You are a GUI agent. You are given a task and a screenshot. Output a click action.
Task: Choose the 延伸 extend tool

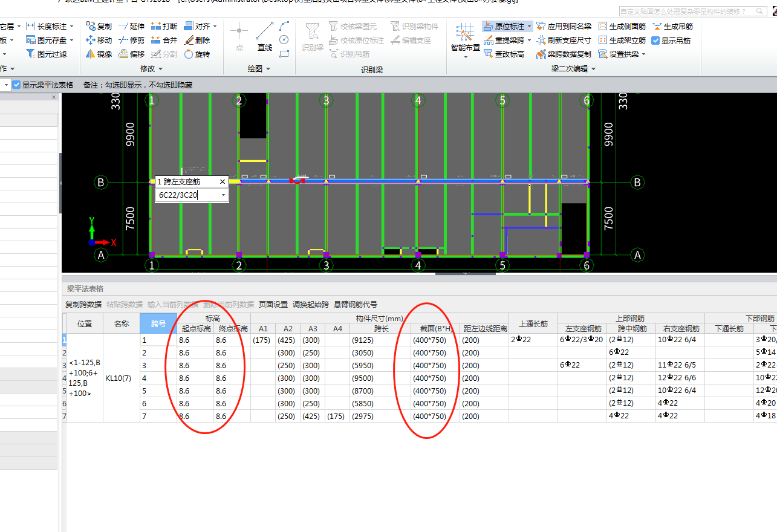tap(131, 26)
